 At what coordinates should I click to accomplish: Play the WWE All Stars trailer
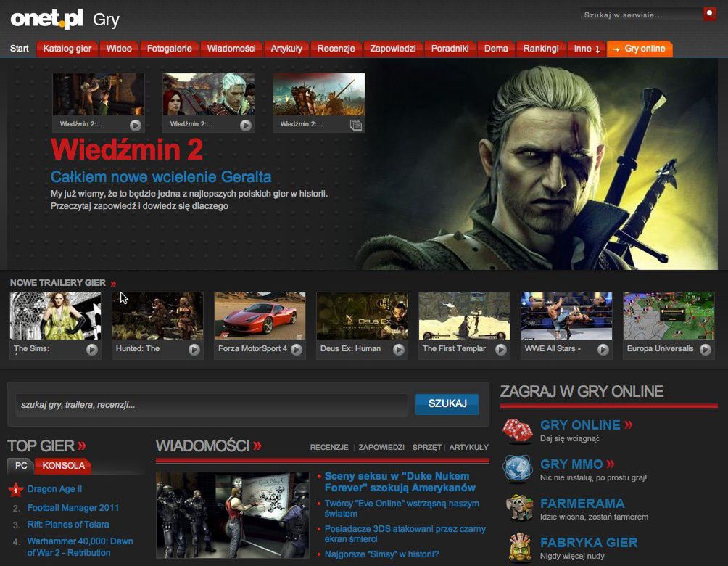(x=603, y=350)
